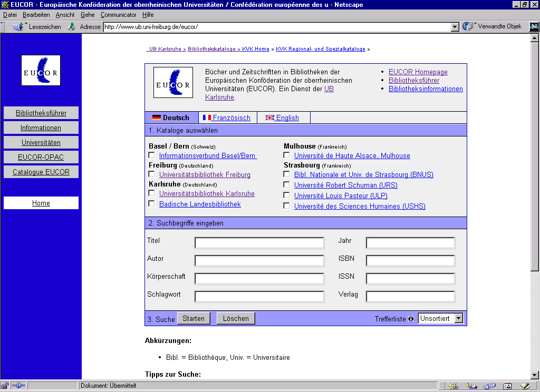Check Université des Sciences Humaines checkbox
Screen dimensions: 540x392
click(286, 206)
